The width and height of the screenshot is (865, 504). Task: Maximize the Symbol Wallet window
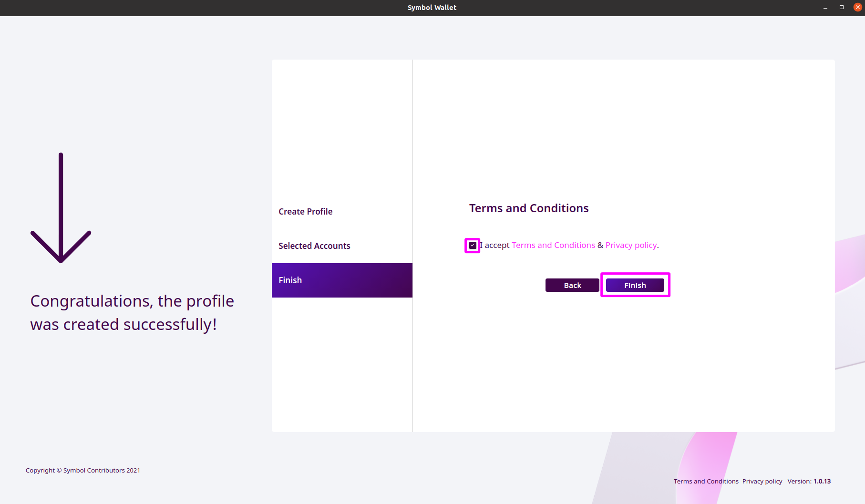pos(841,7)
